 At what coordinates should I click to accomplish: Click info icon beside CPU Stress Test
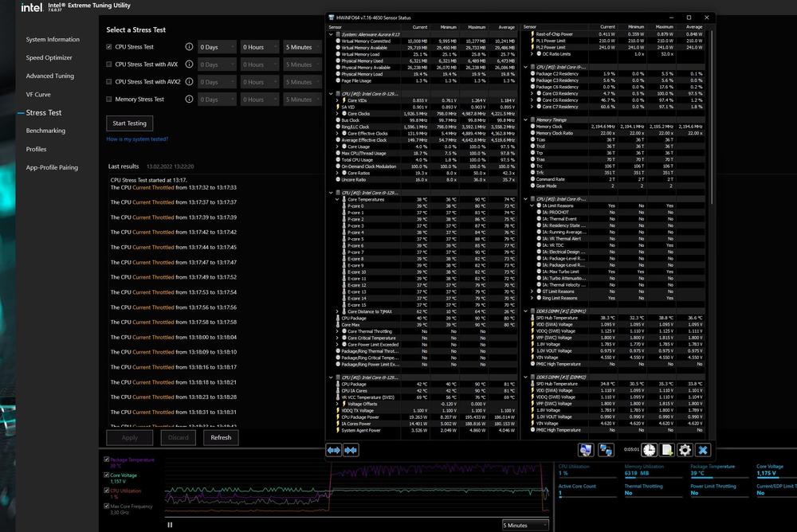(189, 47)
